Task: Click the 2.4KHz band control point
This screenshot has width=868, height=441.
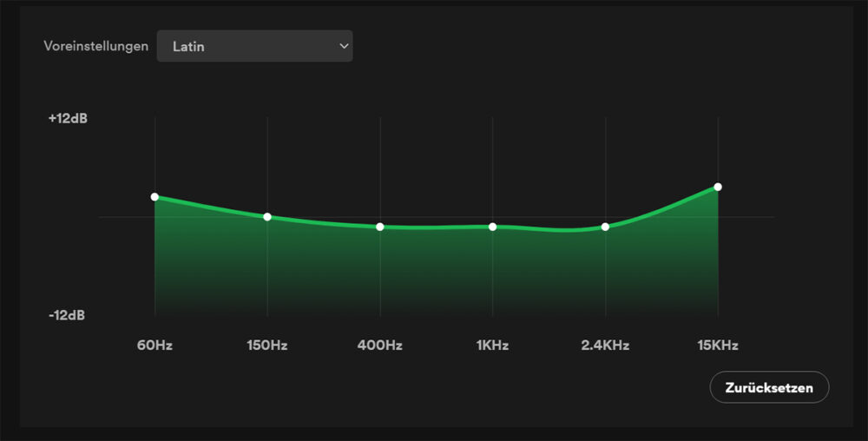Action: (605, 227)
